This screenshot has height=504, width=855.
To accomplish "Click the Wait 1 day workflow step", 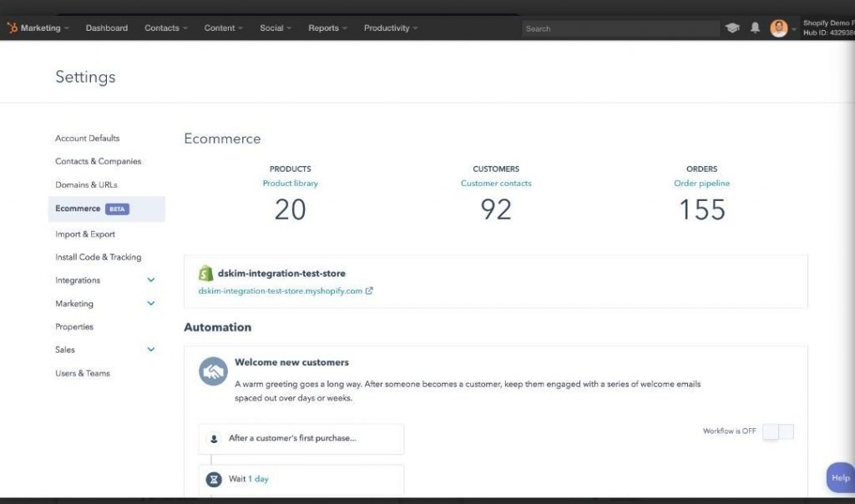I will [x=301, y=480].
